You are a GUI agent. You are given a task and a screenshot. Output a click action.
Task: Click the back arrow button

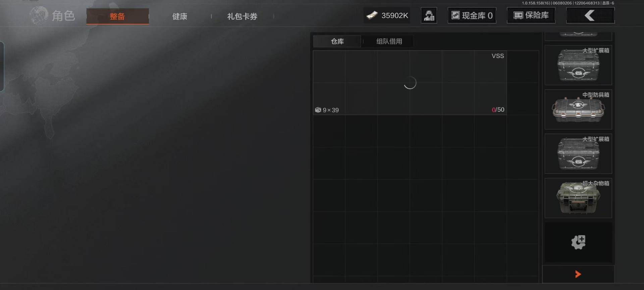tap(590, 15)
